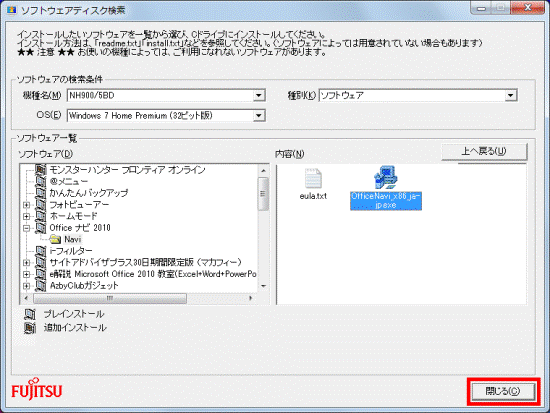Click the icon beside かんたんバックアップ
550x413 pixels.
(x=41, y=193)
